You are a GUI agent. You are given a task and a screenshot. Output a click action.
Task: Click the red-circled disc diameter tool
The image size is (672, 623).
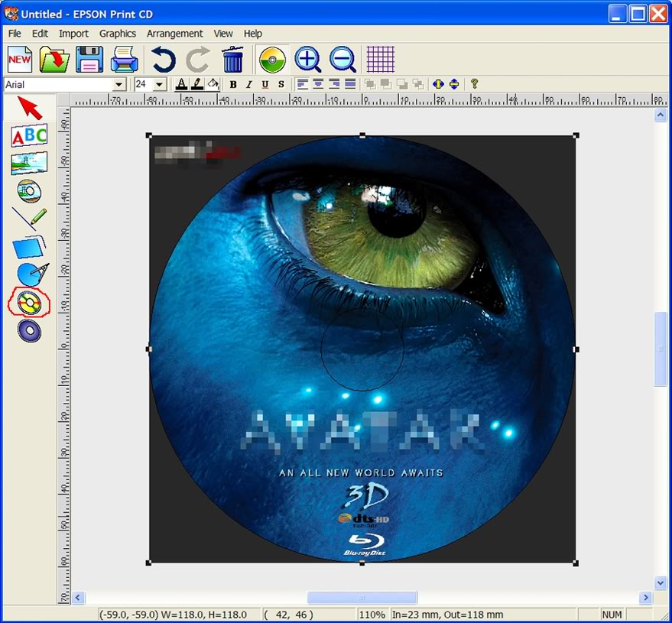28,303
